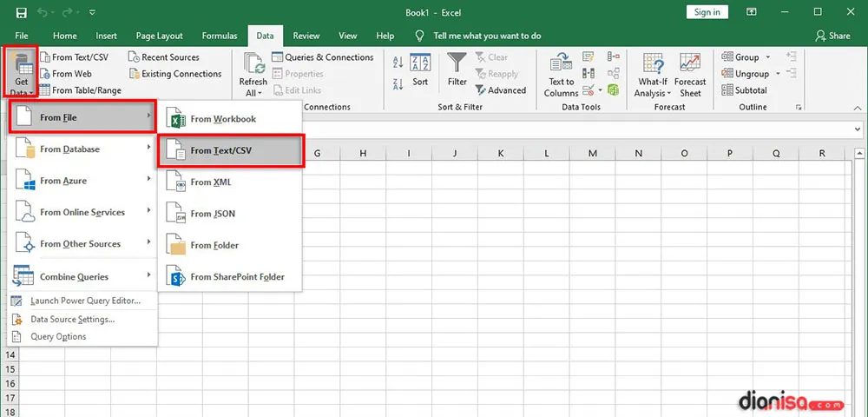Viewport: 868px width, 417px height.
Task: Choose From SharePoint Folder
Action: [230, 277]
